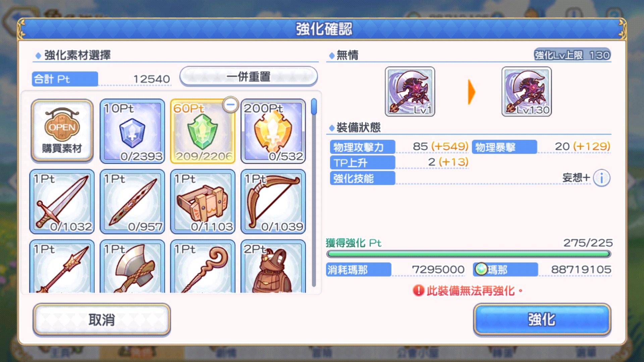Remove one 60Pt crystal with minus button
This screenshot has height=362, width=644.
(230, 105)
